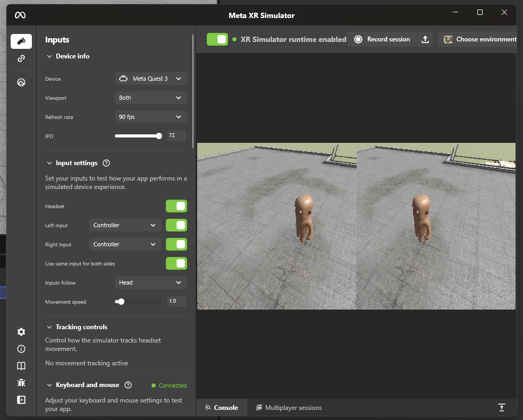Switch to the Console tab
Screen dimensions: 523x420
[x=222, y=407]
